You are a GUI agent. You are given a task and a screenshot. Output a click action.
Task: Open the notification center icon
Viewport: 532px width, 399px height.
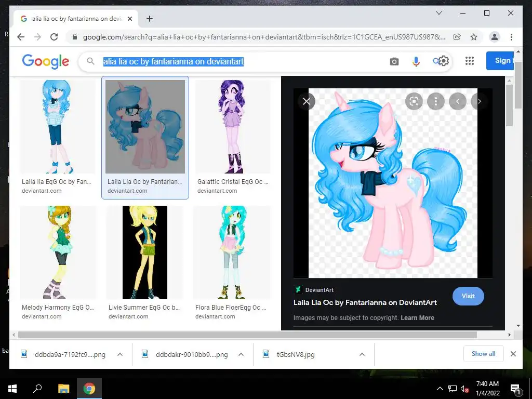coord(515,389)
